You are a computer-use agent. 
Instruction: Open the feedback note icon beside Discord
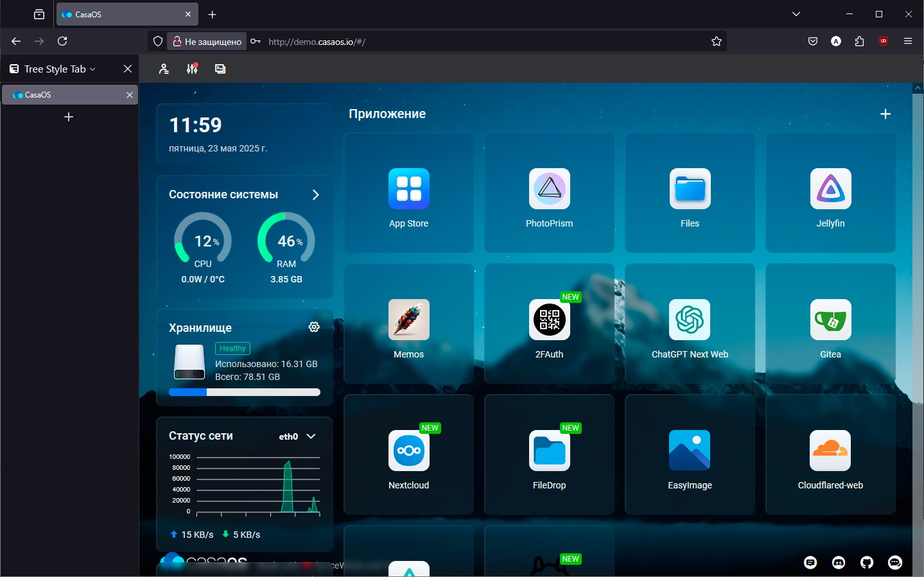pyautogui.click(x=810, y=563)
